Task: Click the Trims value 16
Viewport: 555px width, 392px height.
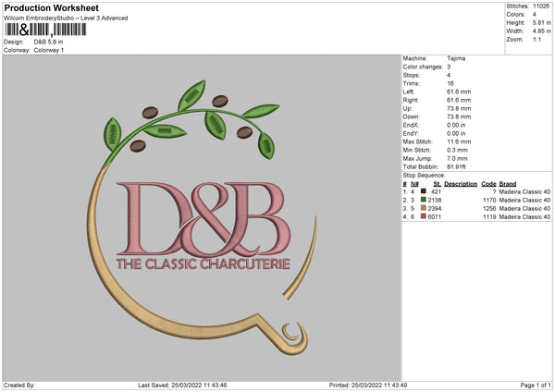Action: pyautogui.click(x=450, y=83)
